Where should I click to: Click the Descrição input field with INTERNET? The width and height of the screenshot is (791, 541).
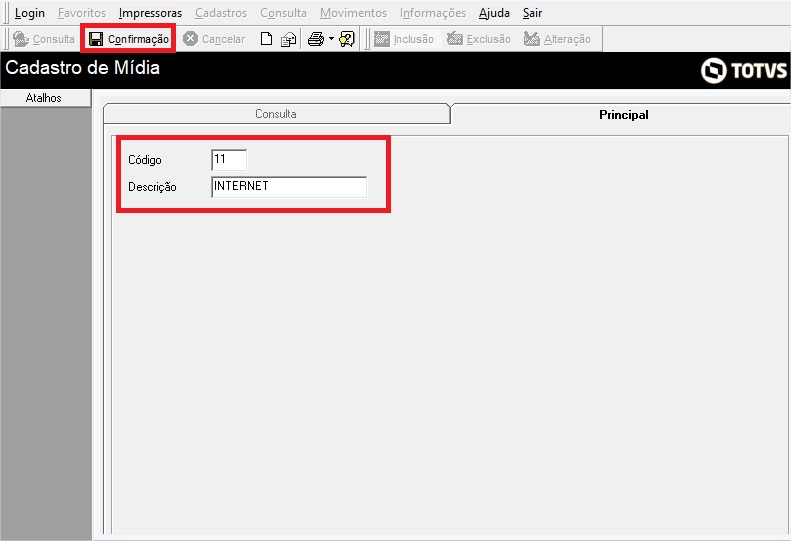(x=289, y=187)
